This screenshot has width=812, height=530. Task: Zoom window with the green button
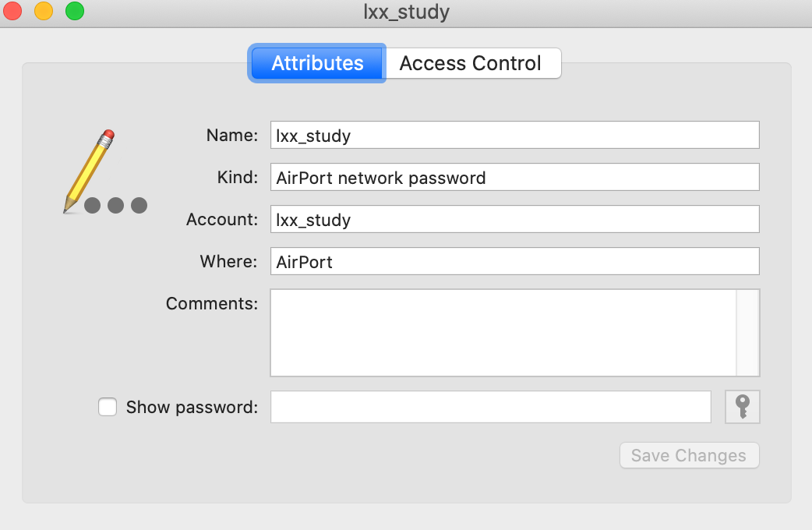[74, 12]
